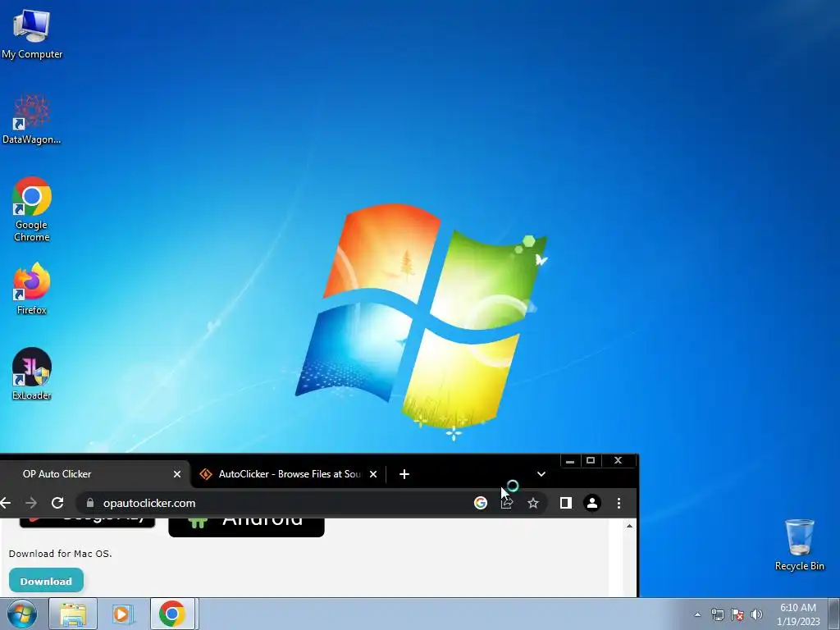Go back in Chrome
Image resolution: width=840 pixels, height=630 pixels.
click(6, 503)
